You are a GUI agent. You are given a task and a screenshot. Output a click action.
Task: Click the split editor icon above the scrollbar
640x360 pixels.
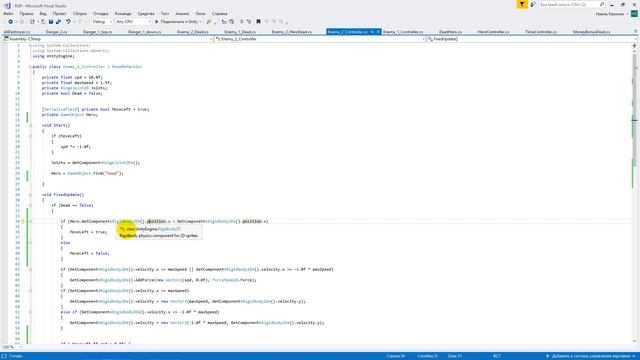tap(634, 45)
